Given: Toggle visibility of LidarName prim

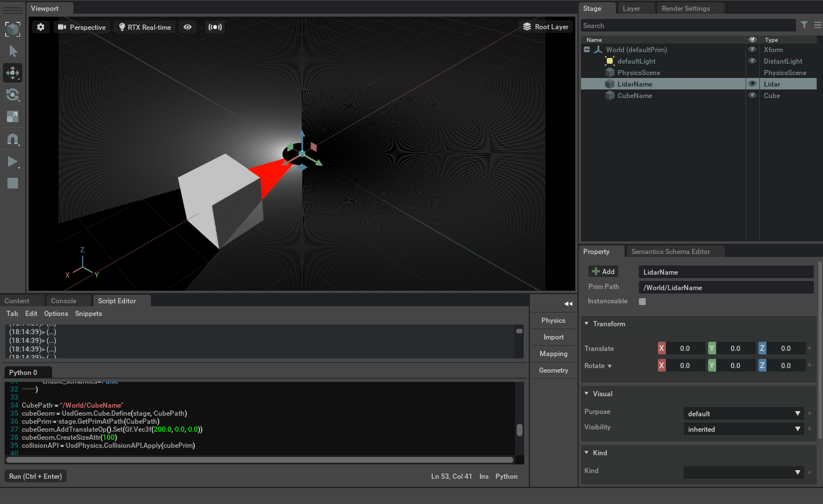Looking at the screenshot, I should click(x=752, y=84).
